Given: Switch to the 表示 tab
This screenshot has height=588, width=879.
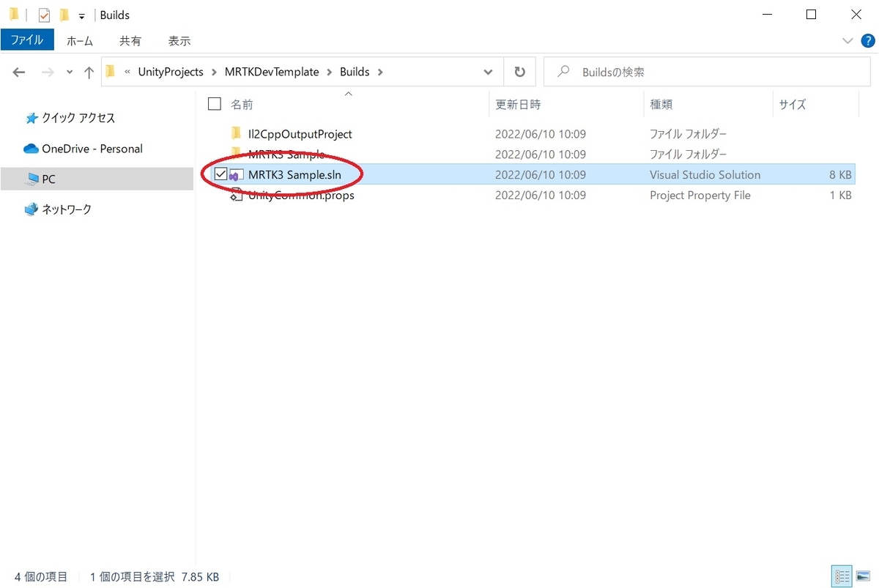Looking at the screenshot, I should click(x=179, y=41).
